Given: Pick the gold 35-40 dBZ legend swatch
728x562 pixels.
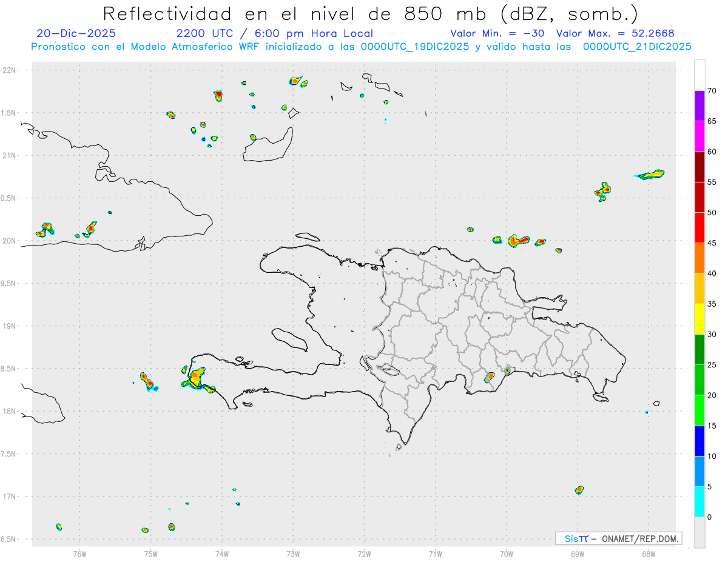Looking at the screenshot, I should pos(699,289).
